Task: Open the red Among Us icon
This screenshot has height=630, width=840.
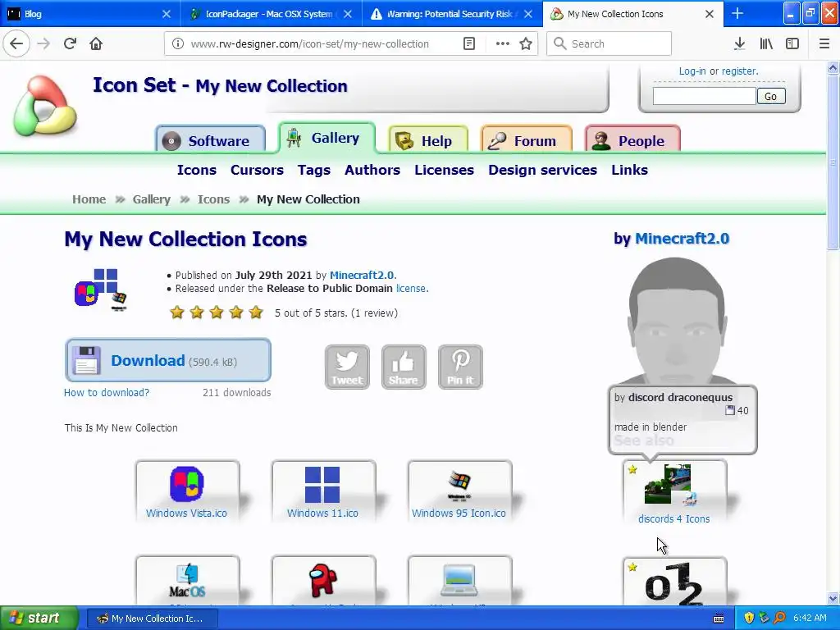Action: (323, 582)
